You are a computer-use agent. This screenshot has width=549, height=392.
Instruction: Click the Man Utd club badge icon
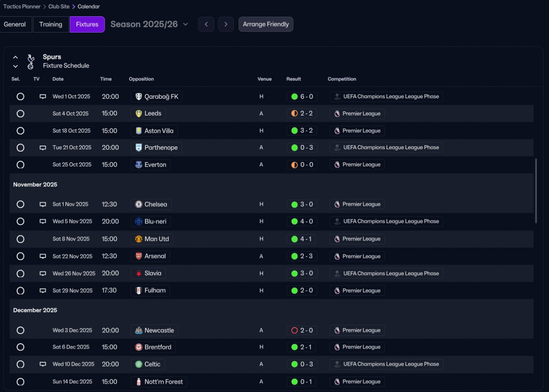139,239
